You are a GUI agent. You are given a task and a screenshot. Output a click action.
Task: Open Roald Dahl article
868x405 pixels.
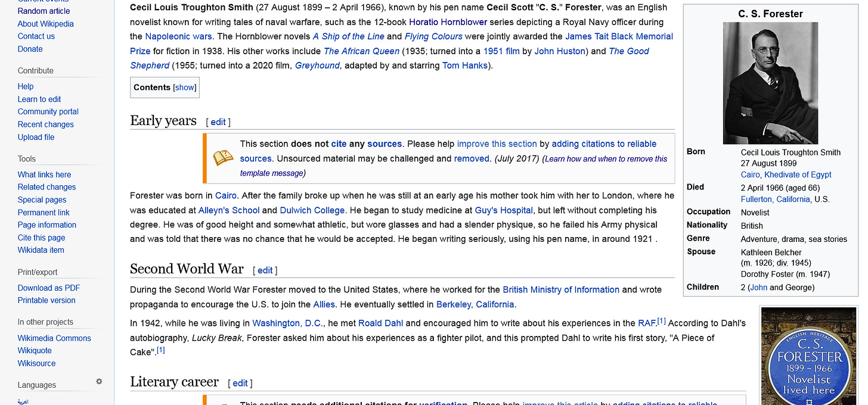point(380,323)
